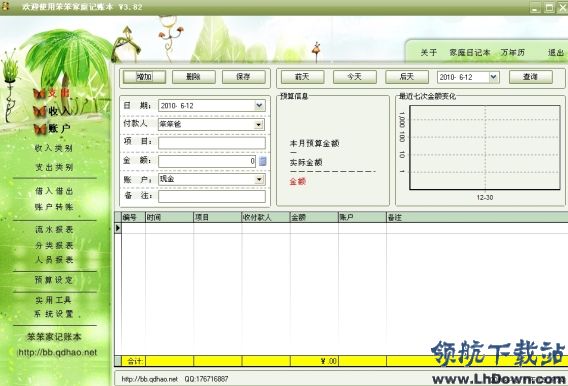Click the 编号 column header
Viewport: 568px width, 386px height.
coord(133,217)
